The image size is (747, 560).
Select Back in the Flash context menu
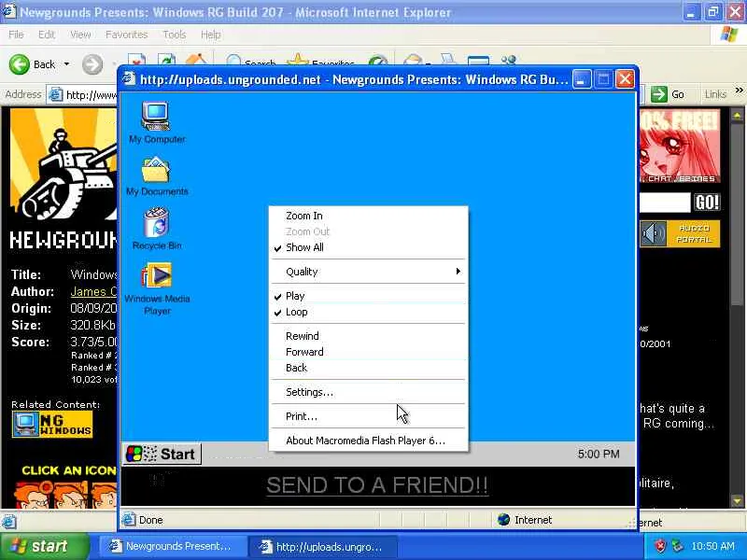pos(368,368)
